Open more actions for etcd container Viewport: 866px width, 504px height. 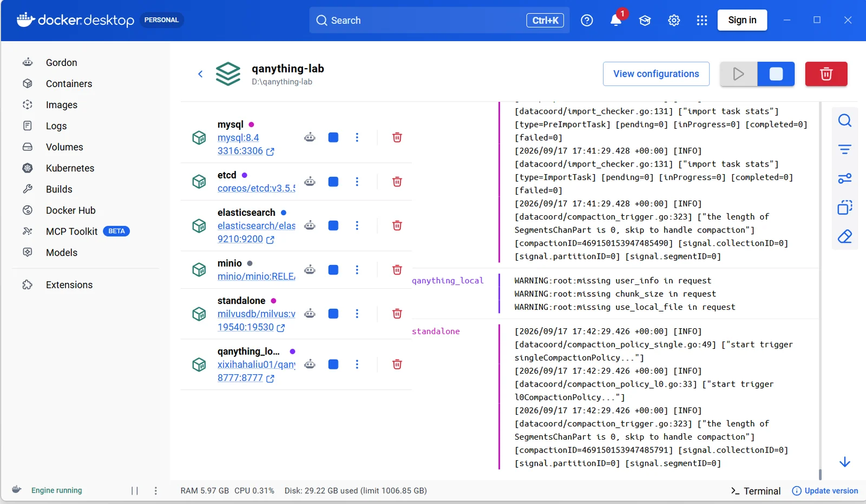coord(357,182)
